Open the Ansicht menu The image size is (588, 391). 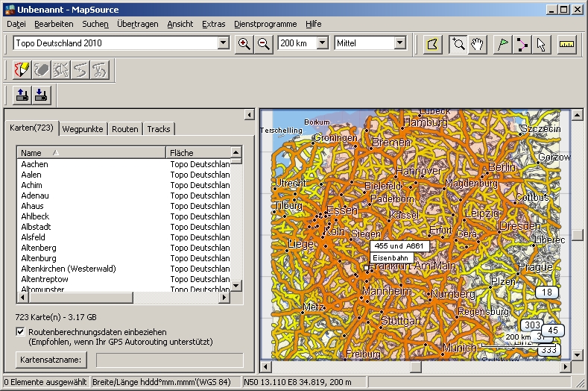(x=180, y=24)
